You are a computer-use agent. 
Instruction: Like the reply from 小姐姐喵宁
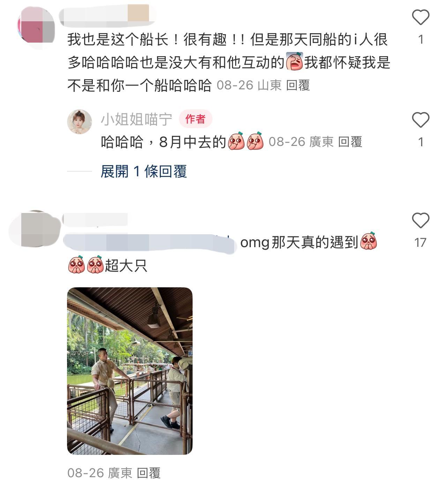[420, 120]
